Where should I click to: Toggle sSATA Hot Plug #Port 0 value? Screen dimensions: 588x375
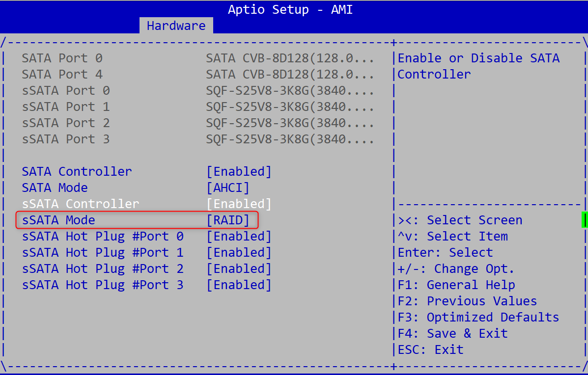tap(239, 237)
